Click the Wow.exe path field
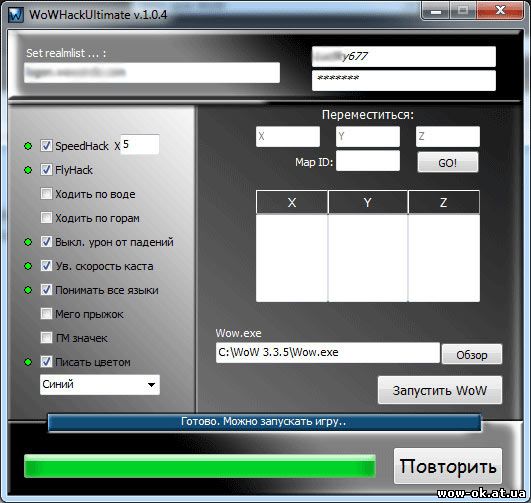 pyautogui.click(x=328, y=353)
